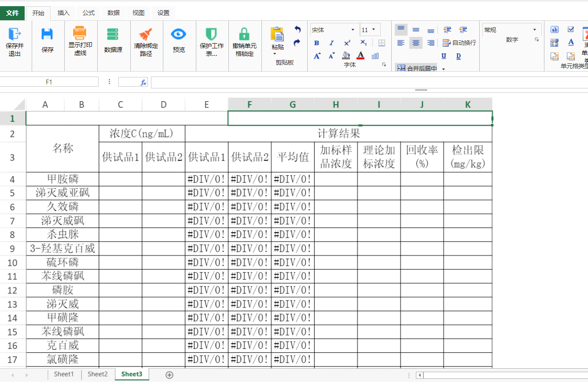
Task: Open the 宋体 font name dropdown
Action: [x=334, y=30]
